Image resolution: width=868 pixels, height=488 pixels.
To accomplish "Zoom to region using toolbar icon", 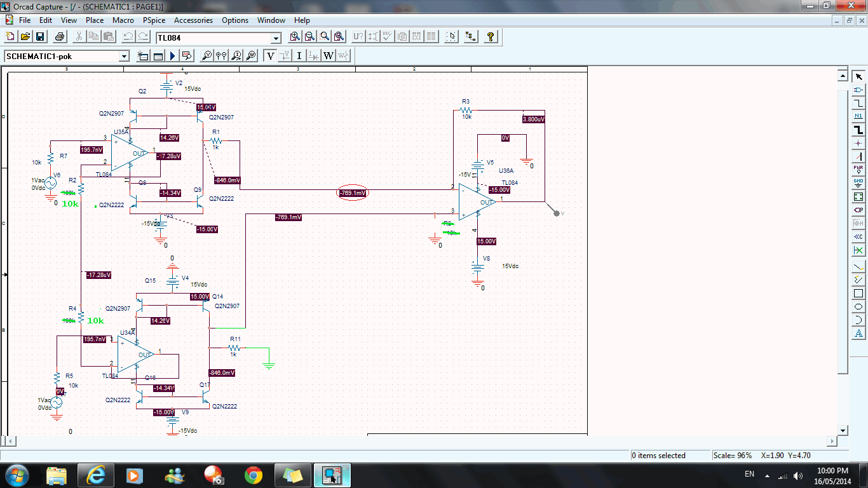I will point(324,37).
